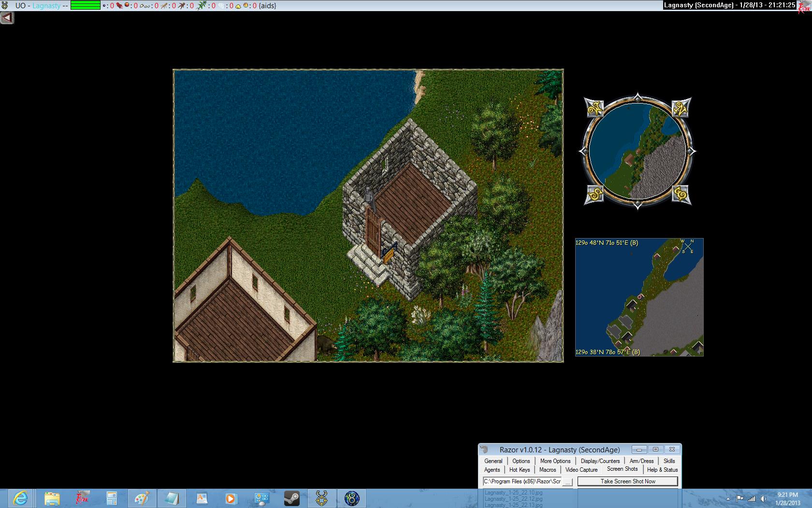Show hidden system tray icons
This screenshot has width=812, height=508.
click(x=728, y=498)
